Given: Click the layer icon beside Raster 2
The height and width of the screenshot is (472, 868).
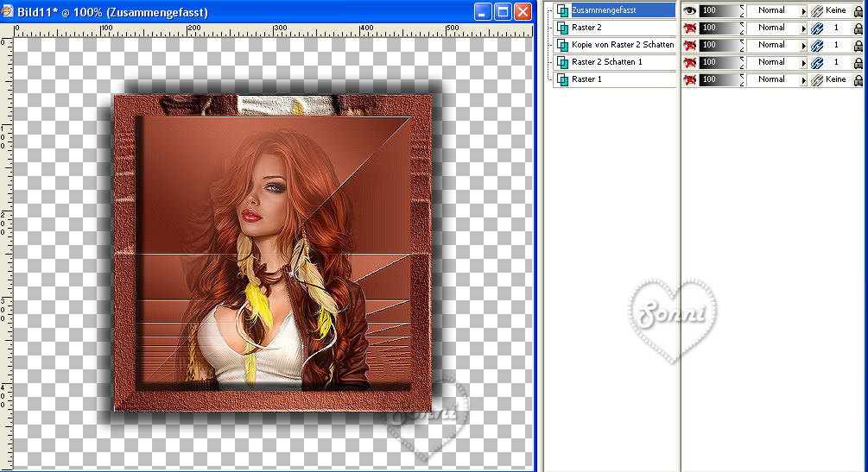Looking at the screenshot, I should click(562, 28).
